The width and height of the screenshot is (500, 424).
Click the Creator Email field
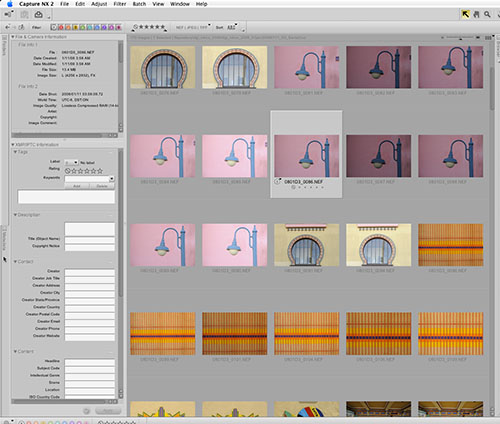[90, 322]
